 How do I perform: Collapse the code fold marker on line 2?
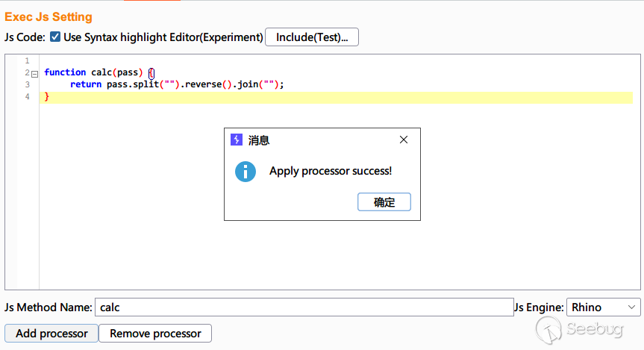tap(35, 75)
